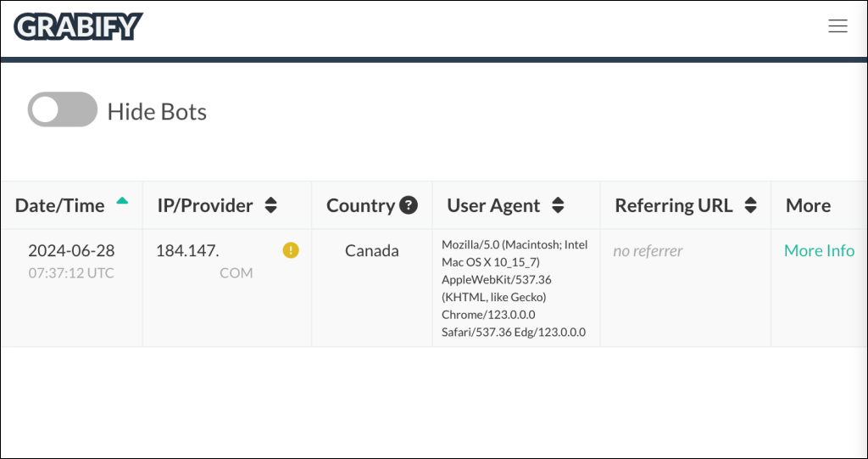This screenshot has width=868, height=459.
Task: Click the IP/Provider sort arrows icon
Action: tap(271, 205)
